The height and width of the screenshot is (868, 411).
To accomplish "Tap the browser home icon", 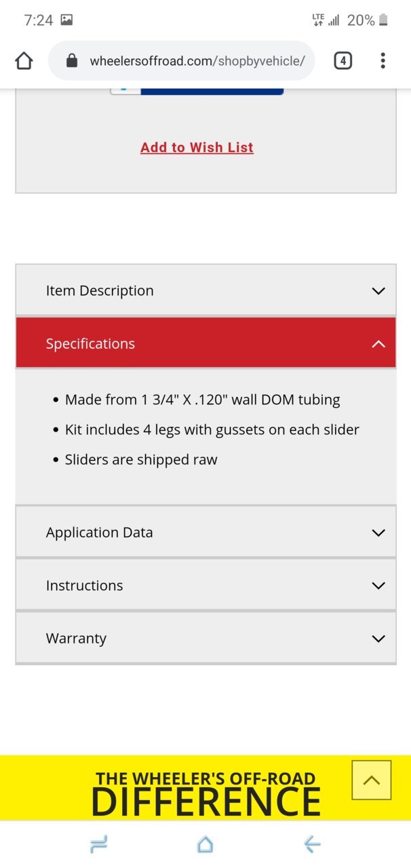I will coord(24,61).
